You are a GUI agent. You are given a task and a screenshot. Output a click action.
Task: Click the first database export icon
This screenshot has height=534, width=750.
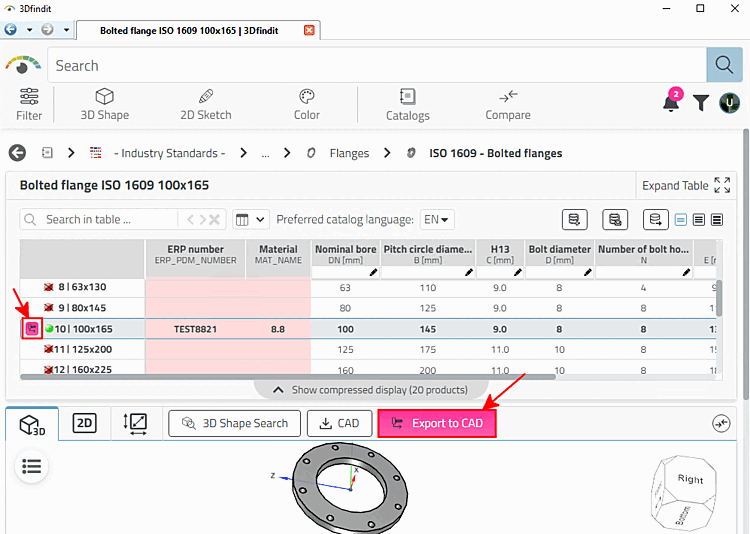[x=574, y=220]
